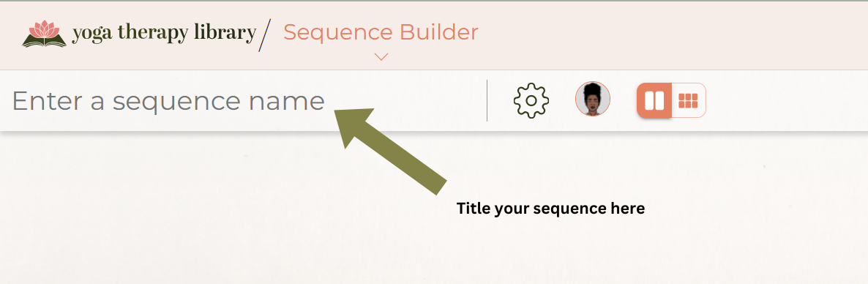Open the Sequence Builder title menu
The height and width of the screenshot is (284, 868).
(381, 33)
